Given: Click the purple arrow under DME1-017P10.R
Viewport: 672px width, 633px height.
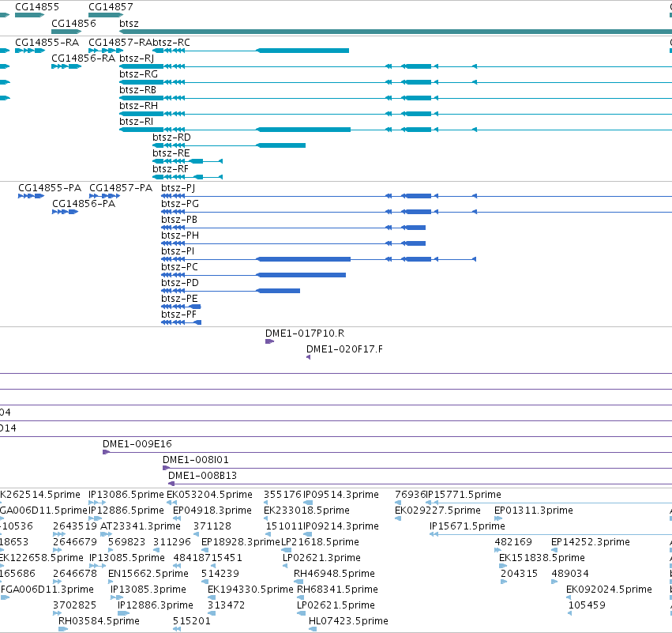Looking at the screenshot, I should (x=269, y=341).
